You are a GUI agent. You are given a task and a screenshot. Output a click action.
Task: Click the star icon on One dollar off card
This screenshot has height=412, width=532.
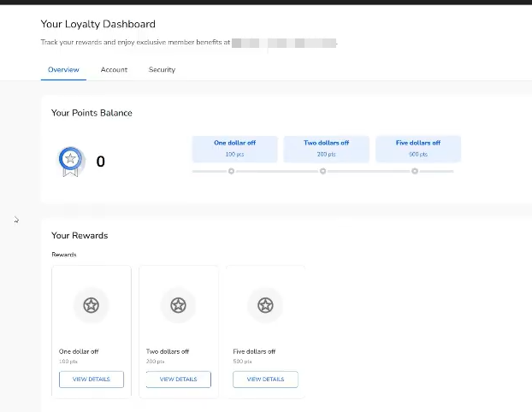(x=92, y=305)
